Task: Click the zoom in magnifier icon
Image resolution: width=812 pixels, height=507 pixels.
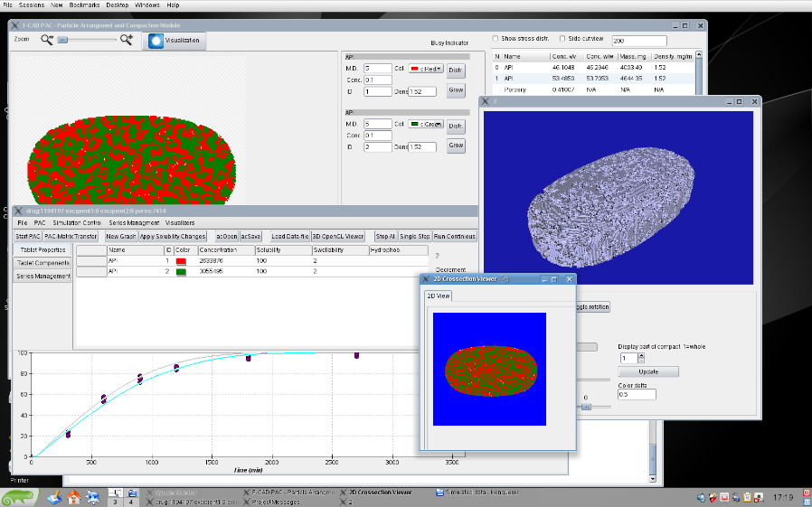Action: 127,40
